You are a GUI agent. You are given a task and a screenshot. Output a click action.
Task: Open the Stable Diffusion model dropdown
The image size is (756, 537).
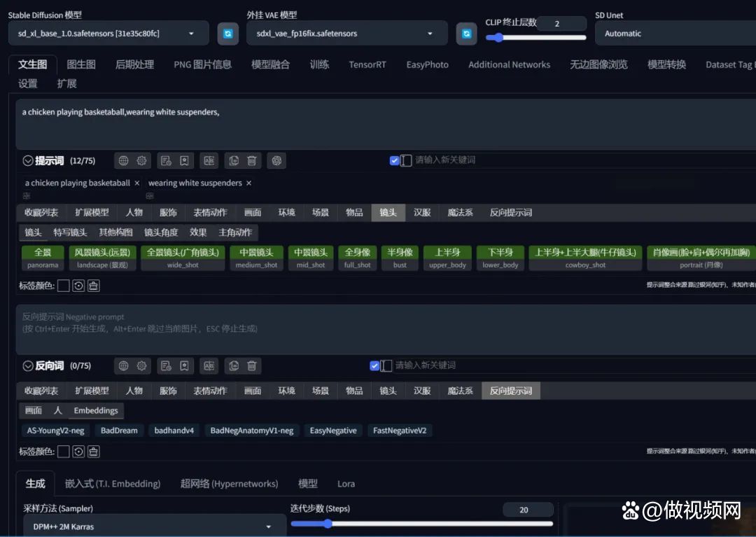click(108, 34)
